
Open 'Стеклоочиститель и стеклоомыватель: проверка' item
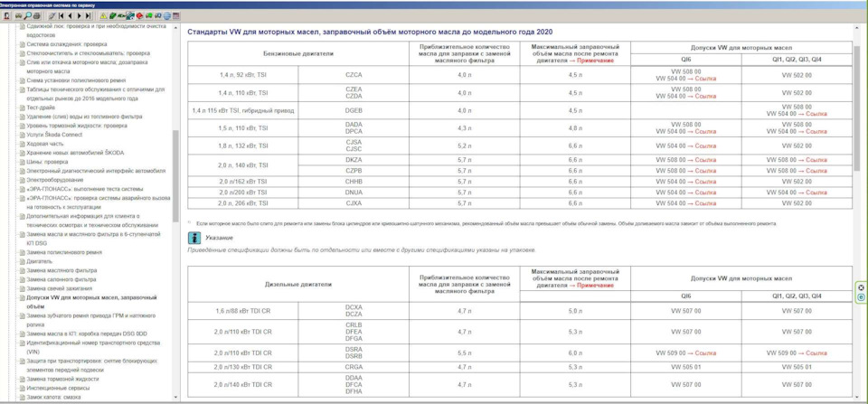[88, 53]
